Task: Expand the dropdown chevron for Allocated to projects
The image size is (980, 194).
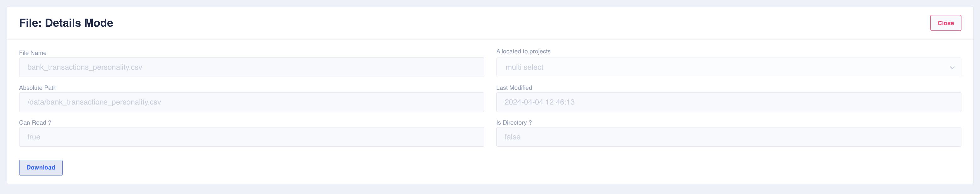Action: 952,67
